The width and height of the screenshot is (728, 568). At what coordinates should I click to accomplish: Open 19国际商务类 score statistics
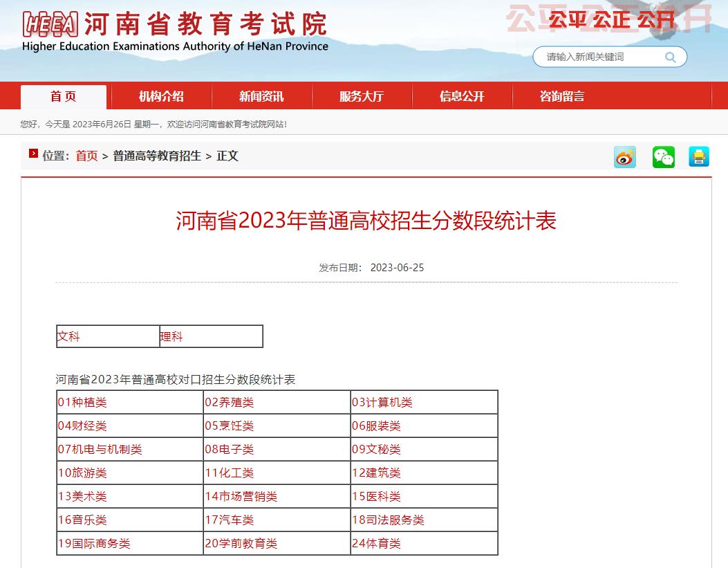(x=94, y=543)
